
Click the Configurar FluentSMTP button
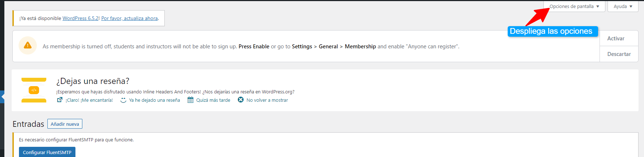(x=47, y=152)
